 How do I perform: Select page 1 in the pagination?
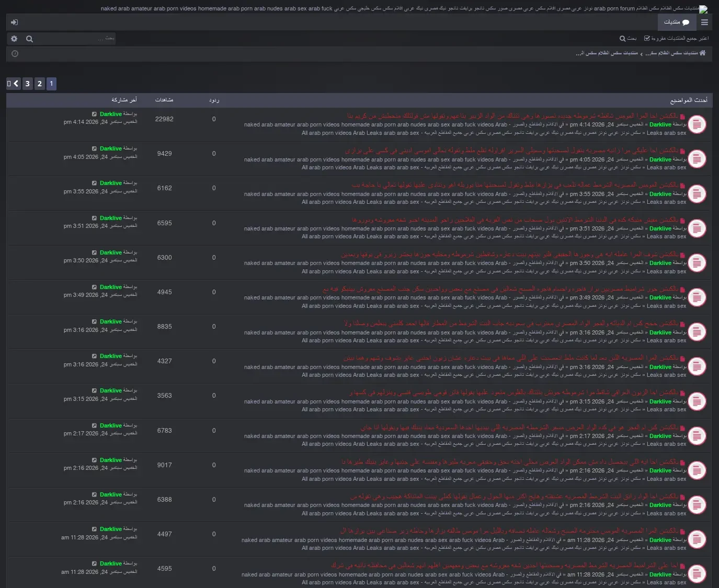tap(51, 84)
